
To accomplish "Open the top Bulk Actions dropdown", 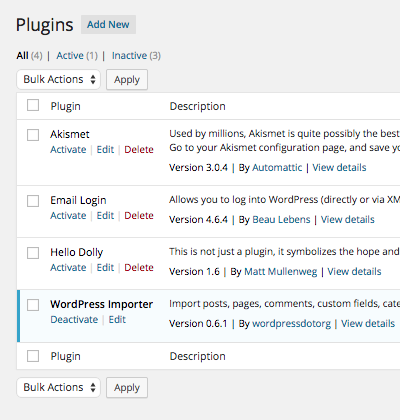I will click(59, 79).
